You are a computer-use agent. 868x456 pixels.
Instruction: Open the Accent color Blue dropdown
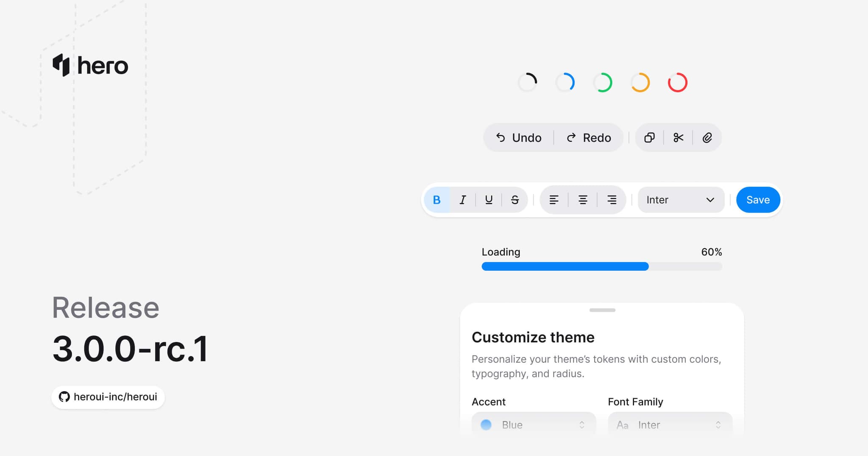point(534,425)
